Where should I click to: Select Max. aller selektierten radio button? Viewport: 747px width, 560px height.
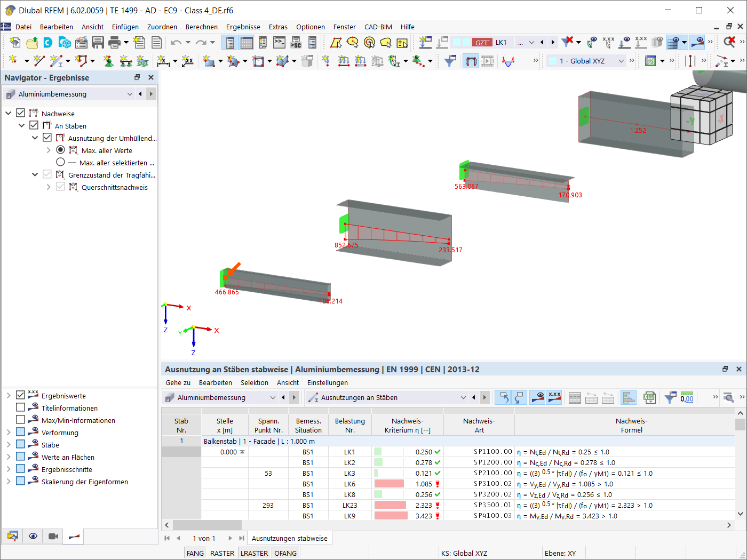pyautogui.click(x=61, y=162)
